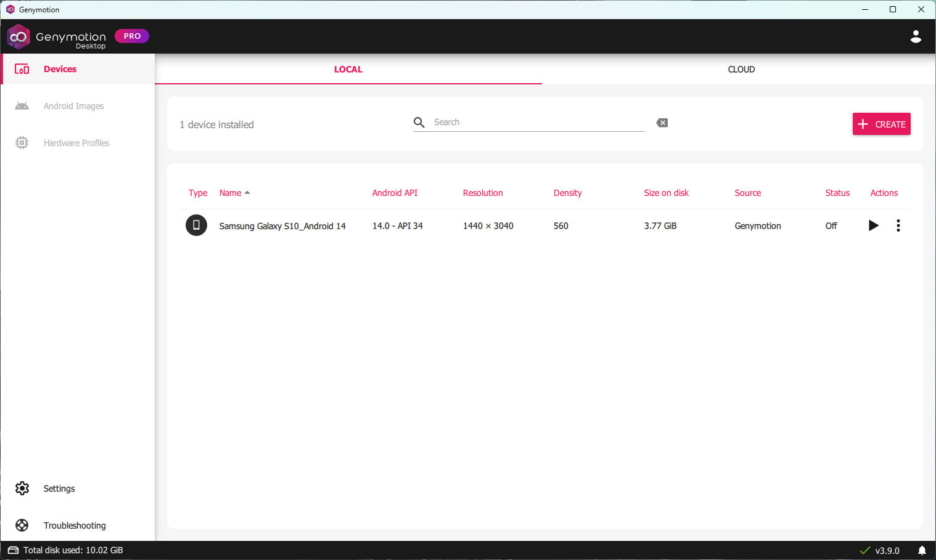Click Total disk used: 10.02 GiB text
This screenshot has width=936, height=560.
(x=73, y=550)
